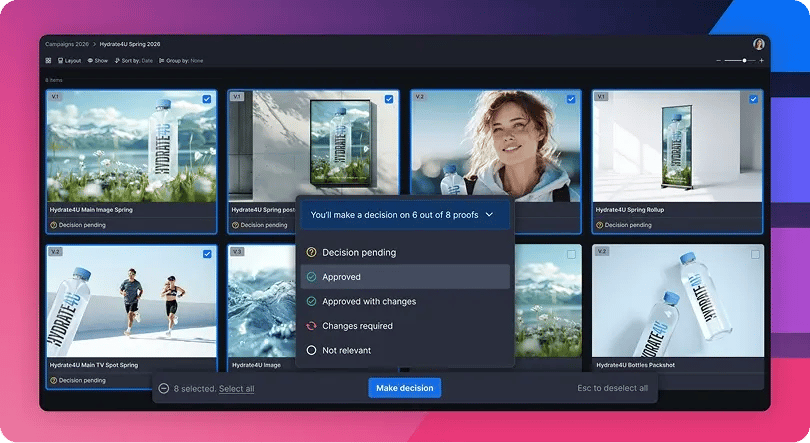Viewport: 810px width, 443px height.
Task: Click the 8 items count label
Action: point(54,80)
